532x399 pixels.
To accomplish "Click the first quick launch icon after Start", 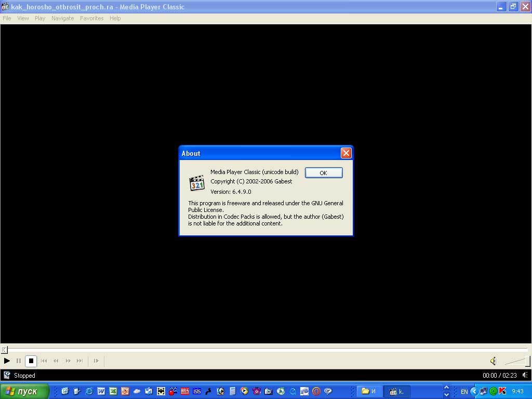I will [65, 391].
